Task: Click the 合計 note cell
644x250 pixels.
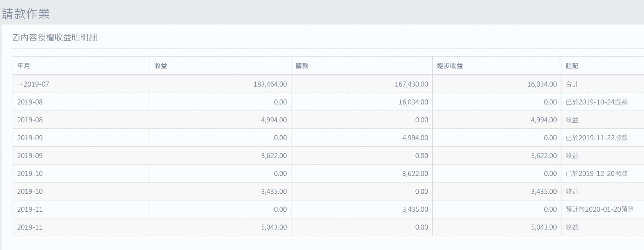Action: [572, 84]
